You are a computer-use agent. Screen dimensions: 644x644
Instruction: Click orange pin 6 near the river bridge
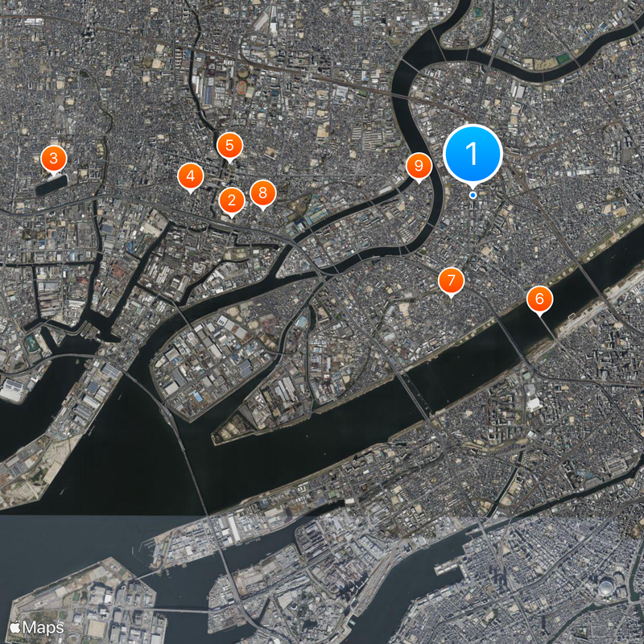coord(539,299)
